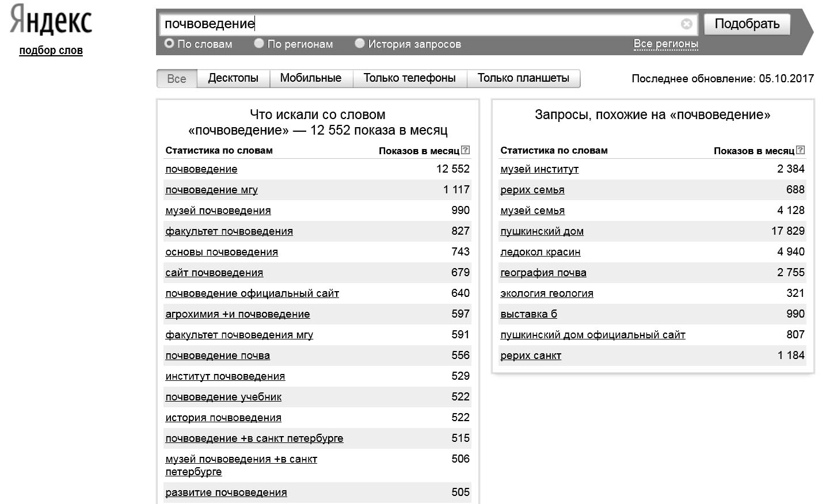Select the 'История запросов' radio button
The width and height of the screenshot is (822, 504).
pos(360,43)
